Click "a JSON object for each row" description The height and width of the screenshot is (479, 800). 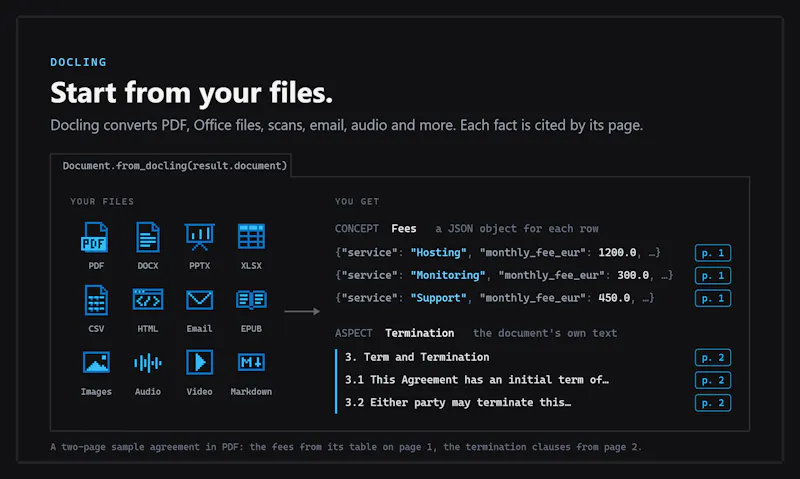tap(517, 229)
